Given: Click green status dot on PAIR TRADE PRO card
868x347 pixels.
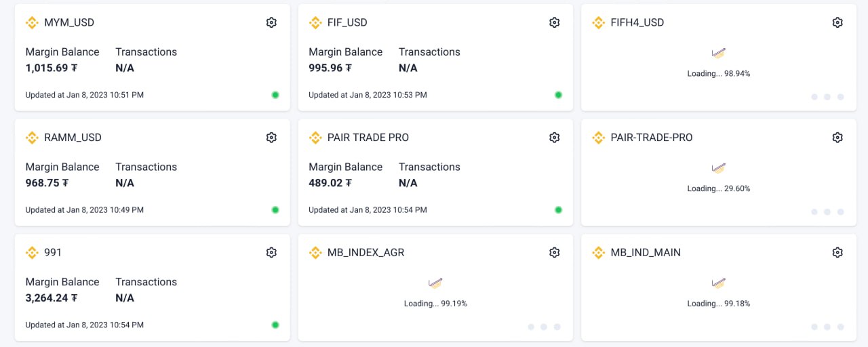Looking at the screenshot, I should 558,210.
